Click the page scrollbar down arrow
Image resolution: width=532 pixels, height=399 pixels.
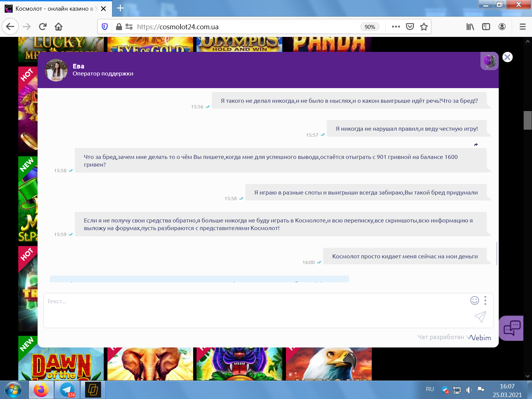[x=528, y=376]
